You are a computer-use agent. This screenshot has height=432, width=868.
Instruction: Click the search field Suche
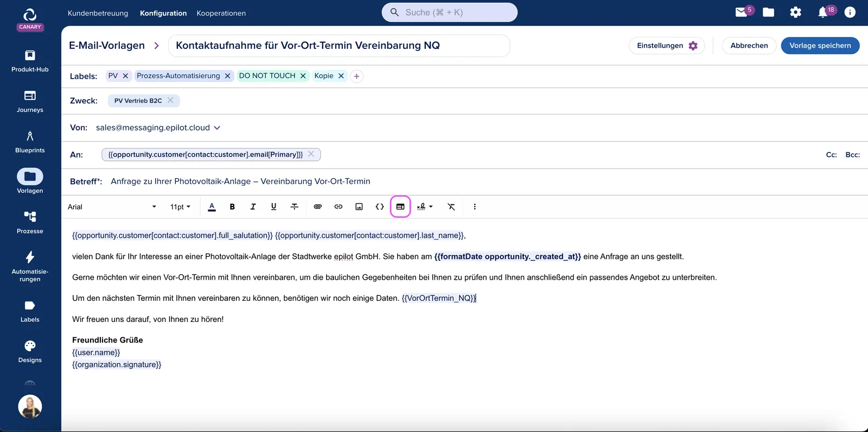pyautogui.click(x=450, y=12)
